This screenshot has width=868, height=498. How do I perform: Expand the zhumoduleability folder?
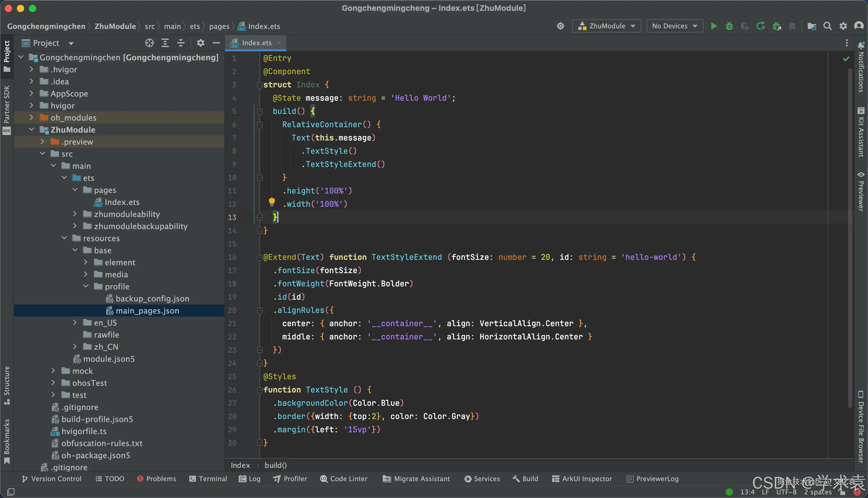click(75, 214)
